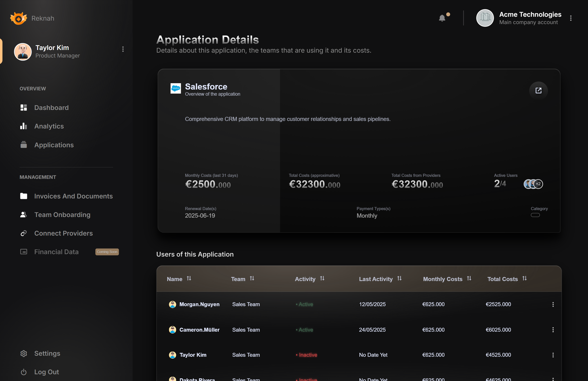Image resolution: width=588 pixels, height=381 pixels.
Task: Open row actions for Taylor Kim row
Action: [553, 355]
